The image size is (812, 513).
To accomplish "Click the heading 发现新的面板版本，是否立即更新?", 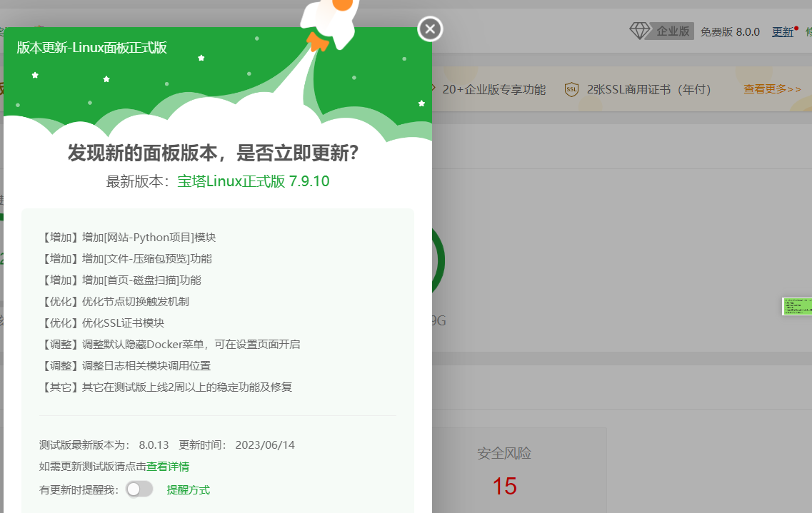I will (213, 153).
